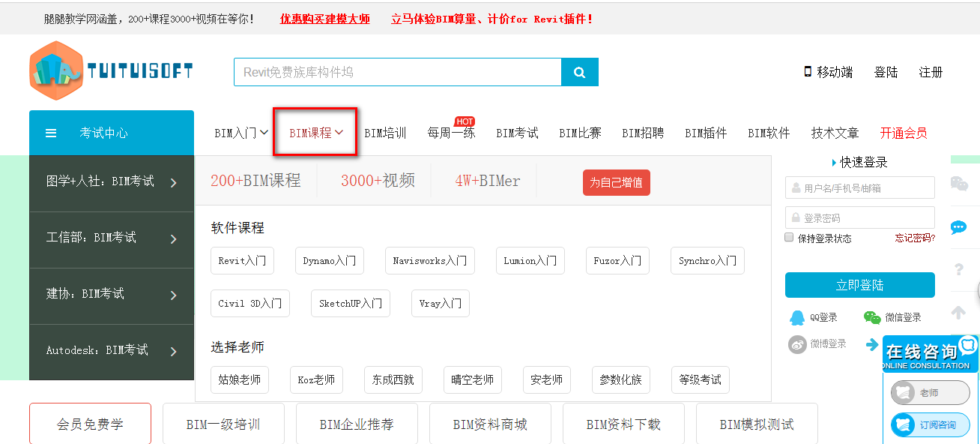Screen dimensions: 980x444
Task: Click the 注册 link in header
Action: click(931, 72)
